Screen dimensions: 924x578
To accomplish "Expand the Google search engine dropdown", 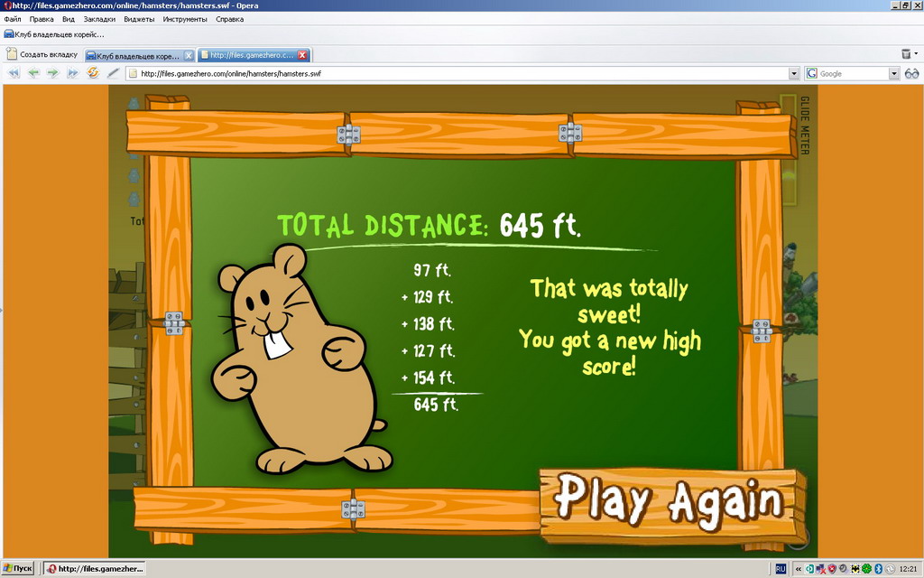I will click(x=894, y=73).
